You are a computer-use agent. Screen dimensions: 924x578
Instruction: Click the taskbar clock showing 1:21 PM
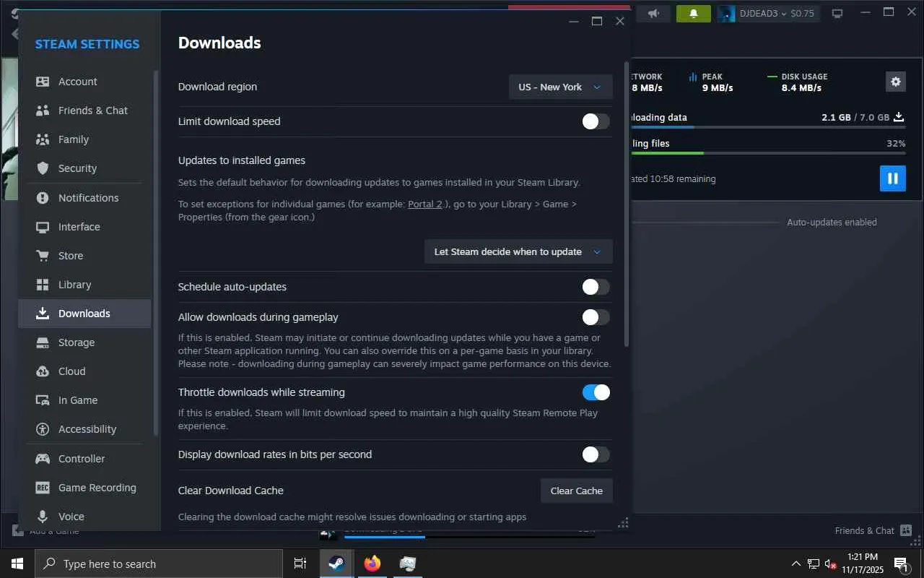(x=863, y=564)
